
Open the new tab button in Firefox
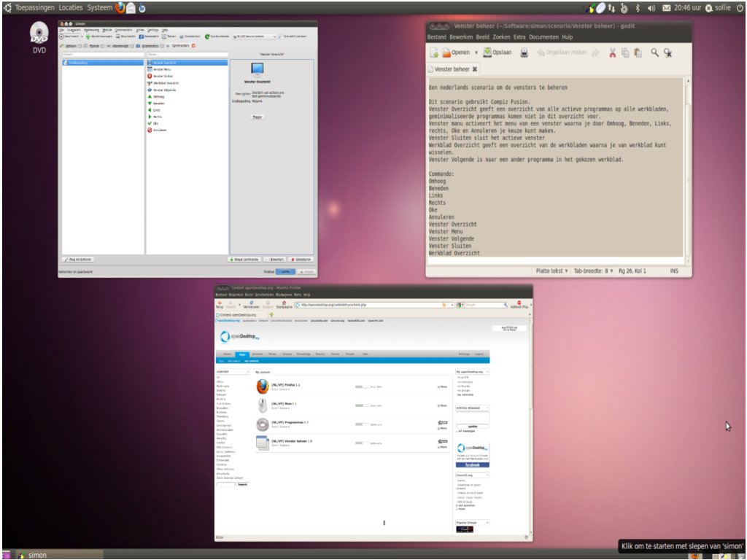(271, 315)
